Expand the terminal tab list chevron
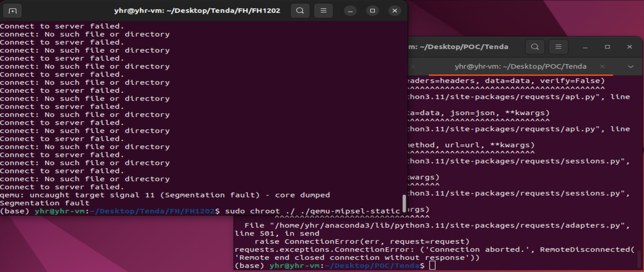 [x=630, y=67]
